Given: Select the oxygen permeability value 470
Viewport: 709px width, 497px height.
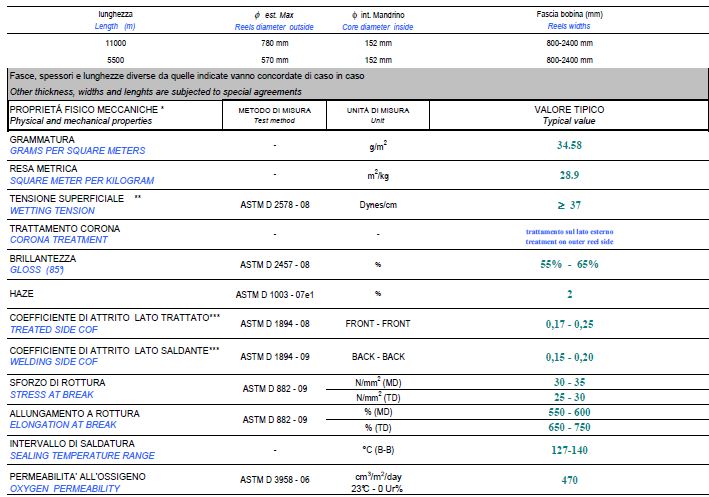Looking at the screenshot, I should point(569,480).
